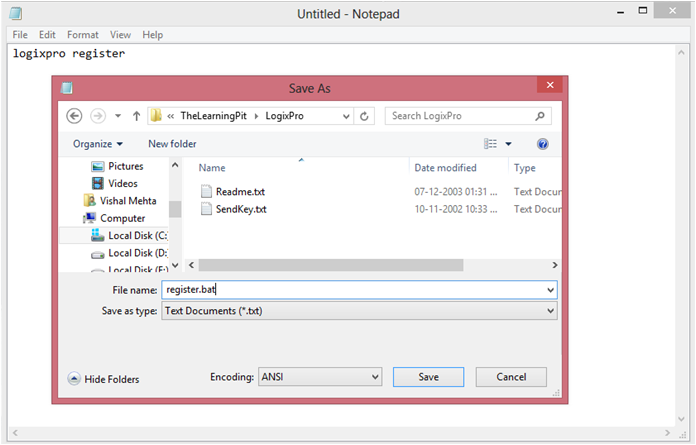
Task: Select the Readme.txt file
Action: (x=240, y=192)
